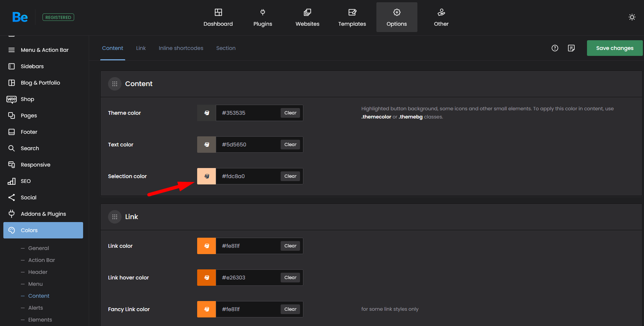This screenshot has width=644, height=326.
Task: Select Content under Colors
Action: tap(39, 296)
